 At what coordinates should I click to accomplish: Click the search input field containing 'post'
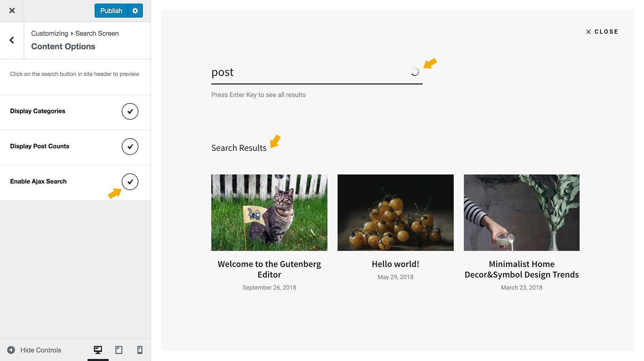click(308, 73)
